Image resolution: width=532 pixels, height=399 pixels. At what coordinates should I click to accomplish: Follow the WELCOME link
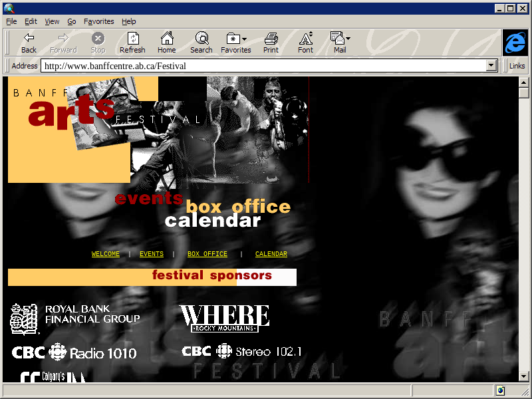(x=106, y=254)
